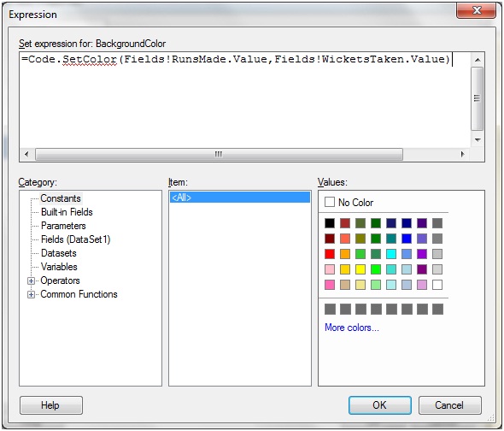Pick the light pink color swatch
Screen dimensions: 504x431
point(330,269)
